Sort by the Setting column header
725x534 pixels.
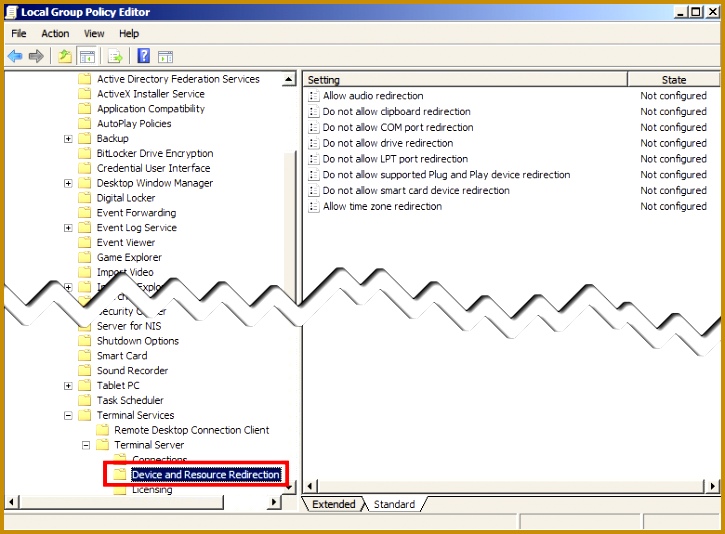pyautogui.click(x=465, y=80)
